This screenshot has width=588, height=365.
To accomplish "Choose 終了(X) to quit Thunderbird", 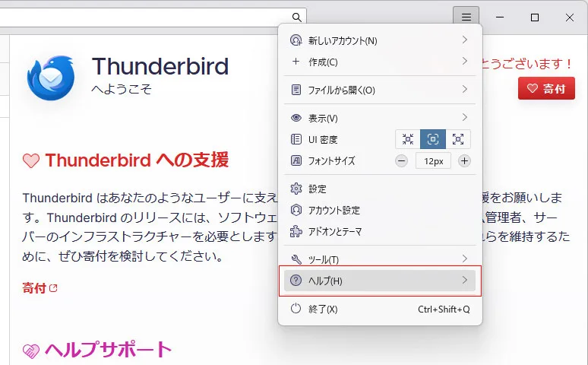I will tap(380, 309).
